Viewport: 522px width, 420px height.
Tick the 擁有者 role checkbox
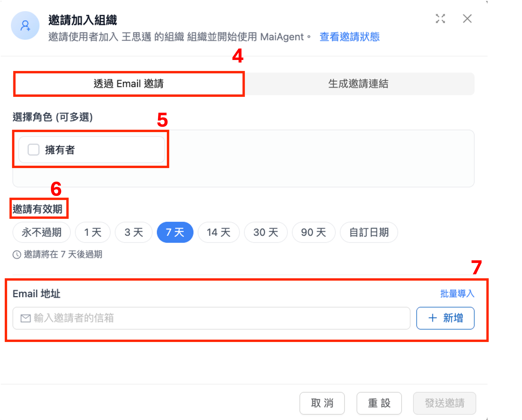[33, 149]
